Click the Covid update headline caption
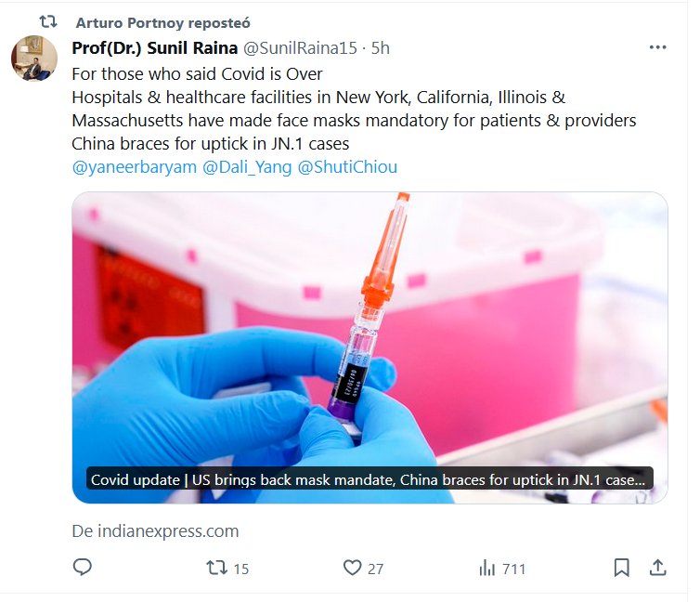This screenshot has height=602, width=700. tap(369, 479)
